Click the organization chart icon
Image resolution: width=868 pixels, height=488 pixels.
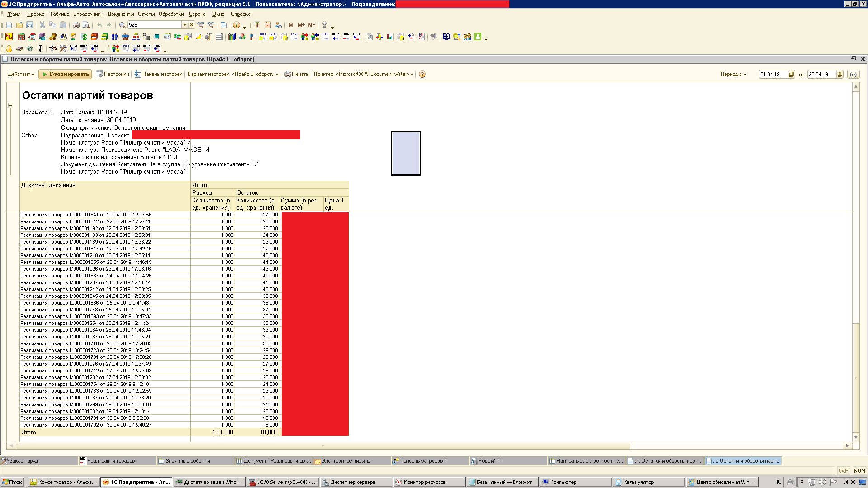pos(136,37)
